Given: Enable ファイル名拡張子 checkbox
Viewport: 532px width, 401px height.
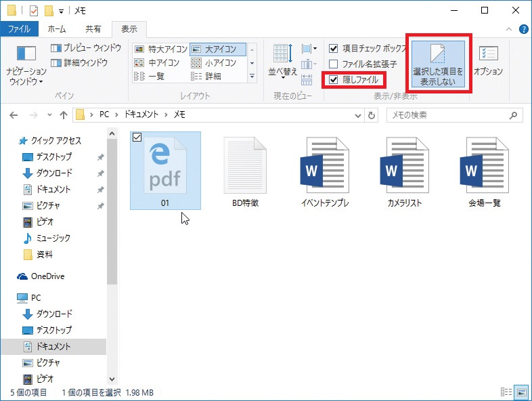Looking at the screenshot, I should pyautogui.click(x=334, y=64).
